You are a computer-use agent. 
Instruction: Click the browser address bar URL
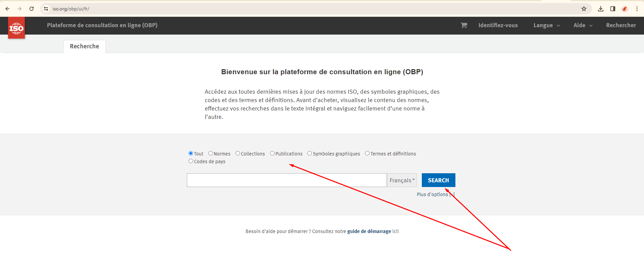tap(71, 9)
